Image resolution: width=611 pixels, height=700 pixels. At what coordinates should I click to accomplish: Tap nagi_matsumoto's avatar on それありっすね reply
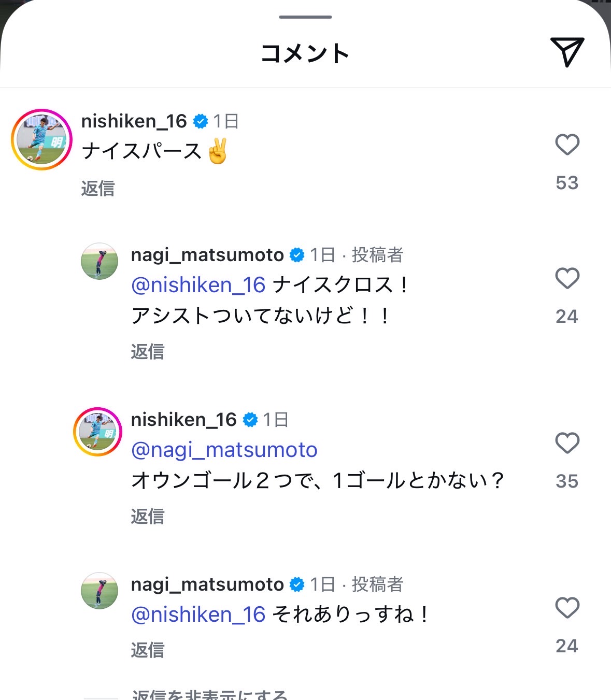pyautogui.click(x=100, y=591)
